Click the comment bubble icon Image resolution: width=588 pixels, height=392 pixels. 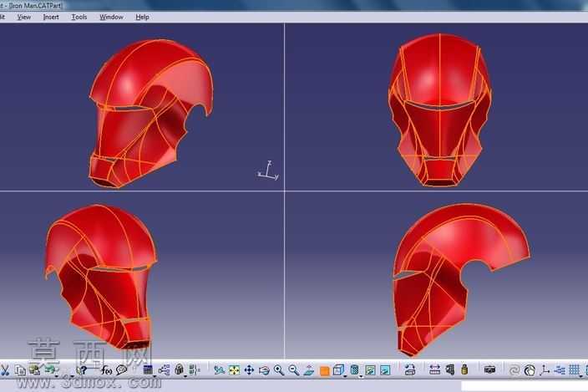point(121,370)
